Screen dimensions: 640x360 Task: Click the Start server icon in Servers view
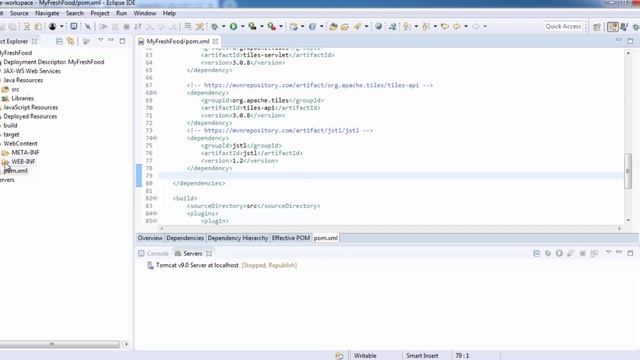(x=559, y=253)
